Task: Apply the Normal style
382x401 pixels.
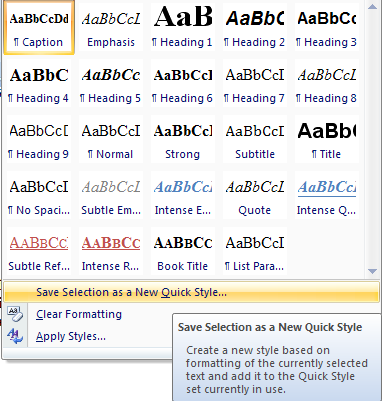Action: [111, 139]
